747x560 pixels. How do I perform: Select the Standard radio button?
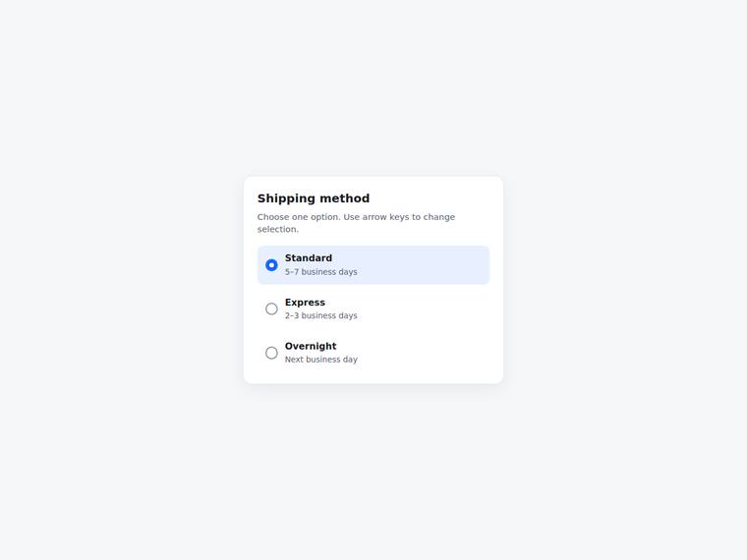pos(271,265)
